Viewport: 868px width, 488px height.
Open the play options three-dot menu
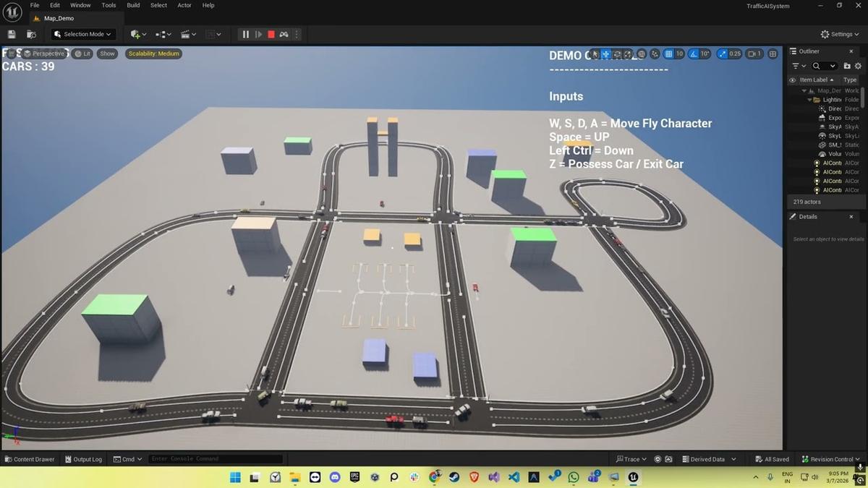coord(297,34)
